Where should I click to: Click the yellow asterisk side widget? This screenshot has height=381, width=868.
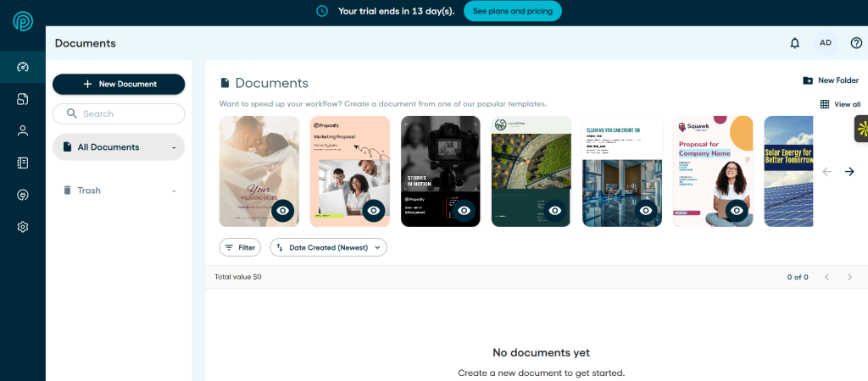[x=862, y=129]
